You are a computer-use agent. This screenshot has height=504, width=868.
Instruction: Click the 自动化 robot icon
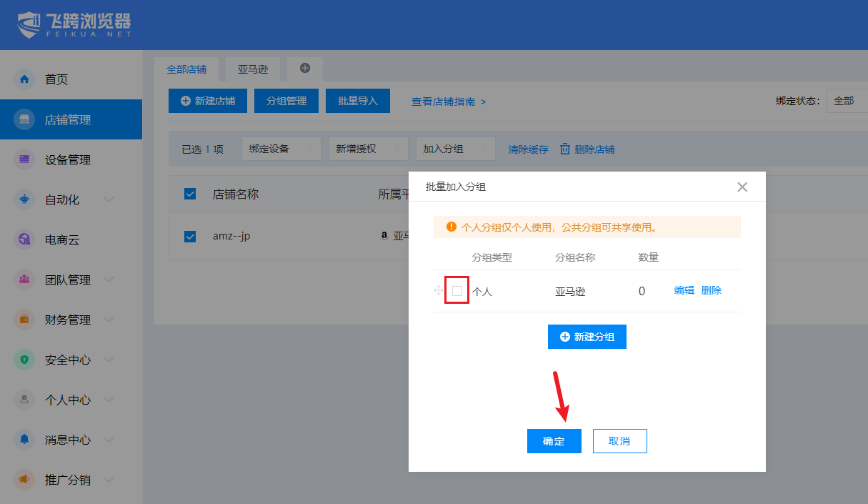point(24,199)
